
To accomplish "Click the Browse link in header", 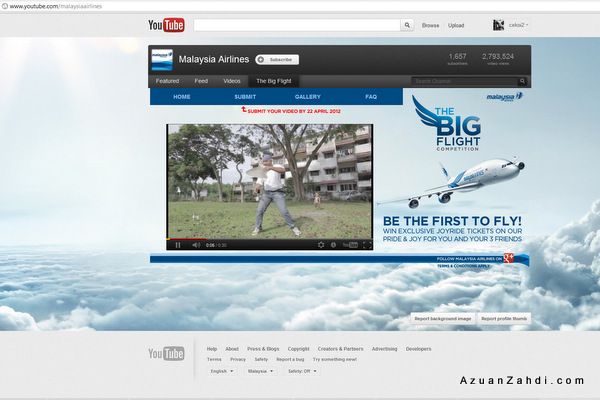I will click(430, 25).
